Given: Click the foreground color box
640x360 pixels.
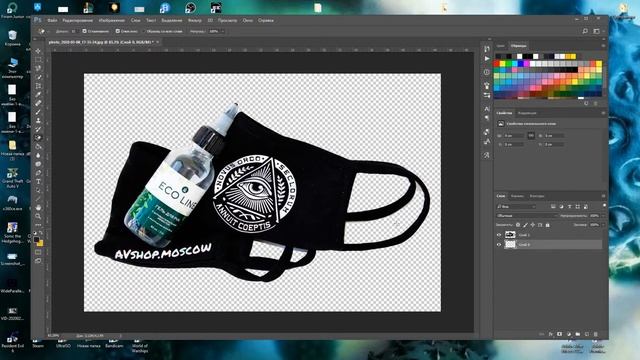Looking at the screenshot, I should click(x=36, y=240).
